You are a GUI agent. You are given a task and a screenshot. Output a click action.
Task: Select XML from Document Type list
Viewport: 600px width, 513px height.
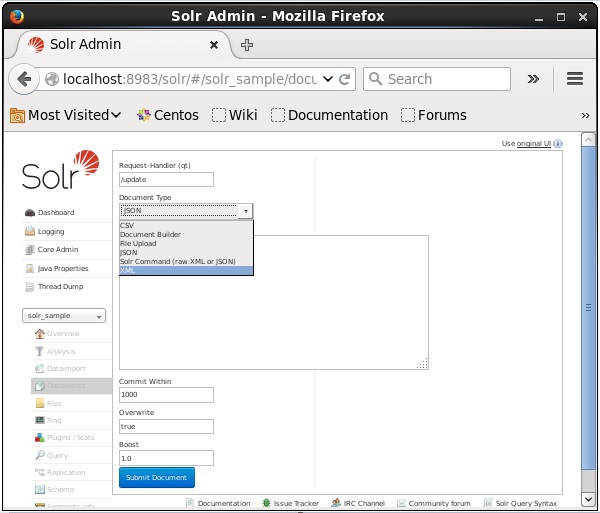pyautogui.click(x=127, y=270)
